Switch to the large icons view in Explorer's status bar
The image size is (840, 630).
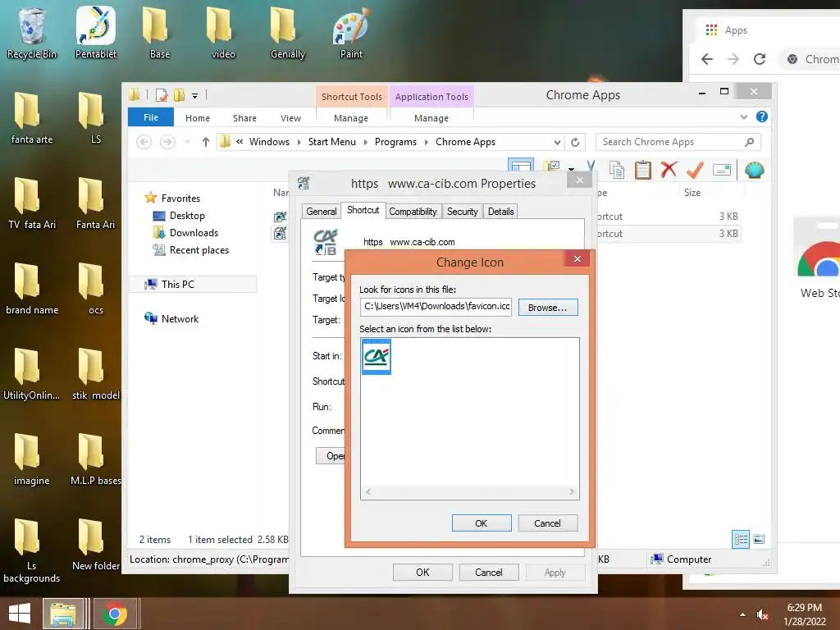(x=759, y=539)
